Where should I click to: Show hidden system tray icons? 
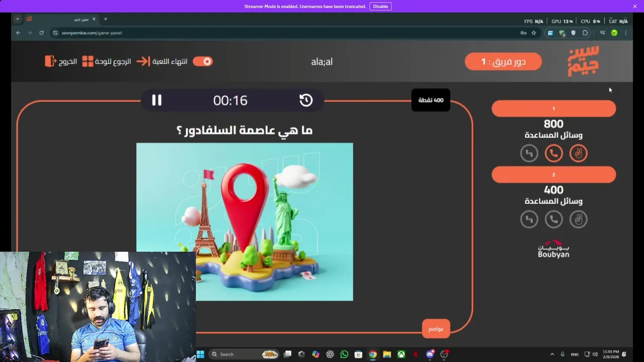point(552,354)
